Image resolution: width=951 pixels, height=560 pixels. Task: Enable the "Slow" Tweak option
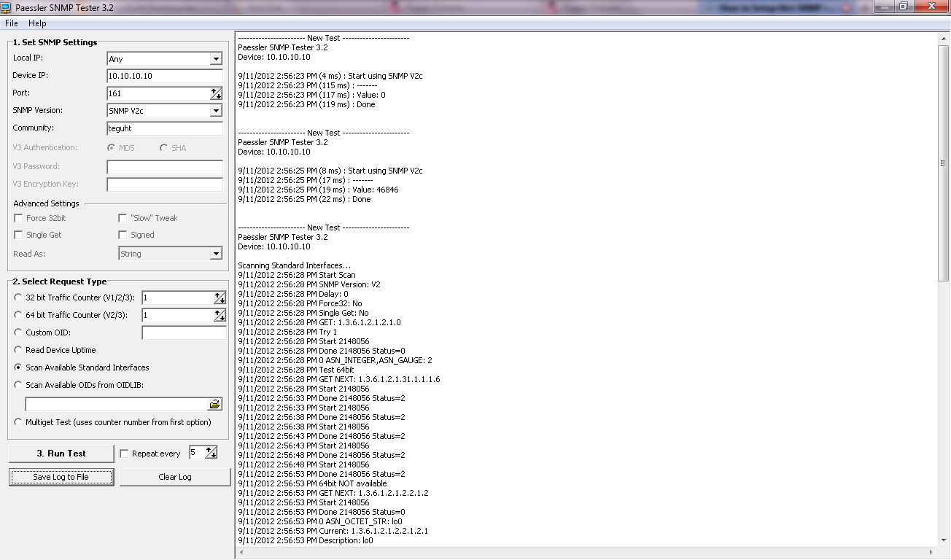[123, 217]
